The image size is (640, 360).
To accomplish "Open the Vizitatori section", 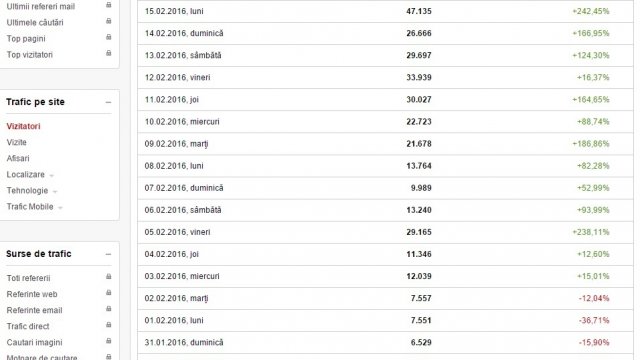I will [23, 126].
